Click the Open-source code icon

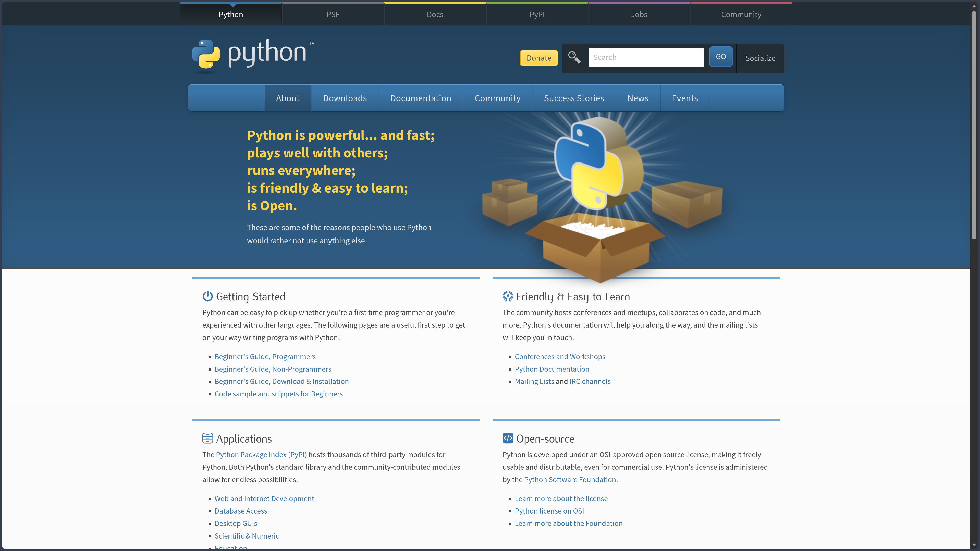(x=508, y=438)
